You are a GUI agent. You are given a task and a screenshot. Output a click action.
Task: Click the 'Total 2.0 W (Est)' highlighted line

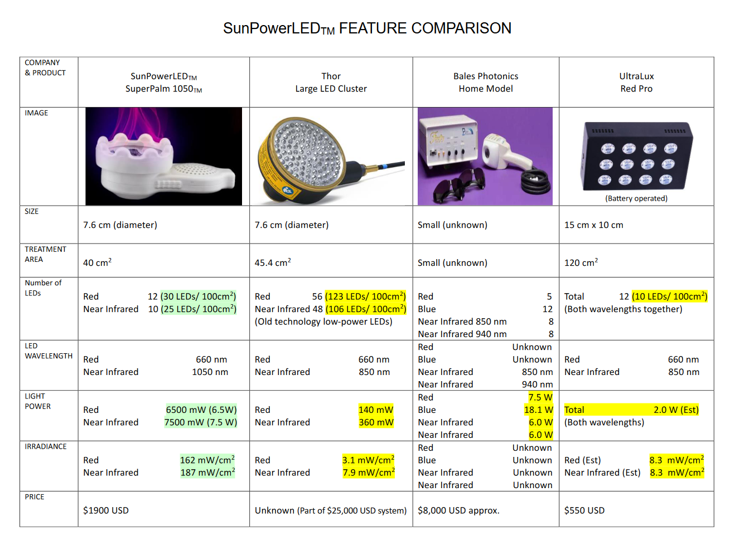coord(631,410)
